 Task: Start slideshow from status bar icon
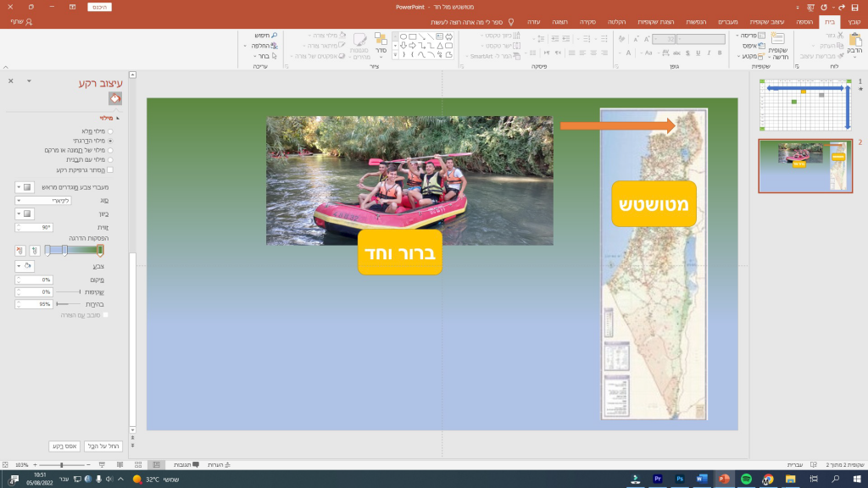(102, 465)
